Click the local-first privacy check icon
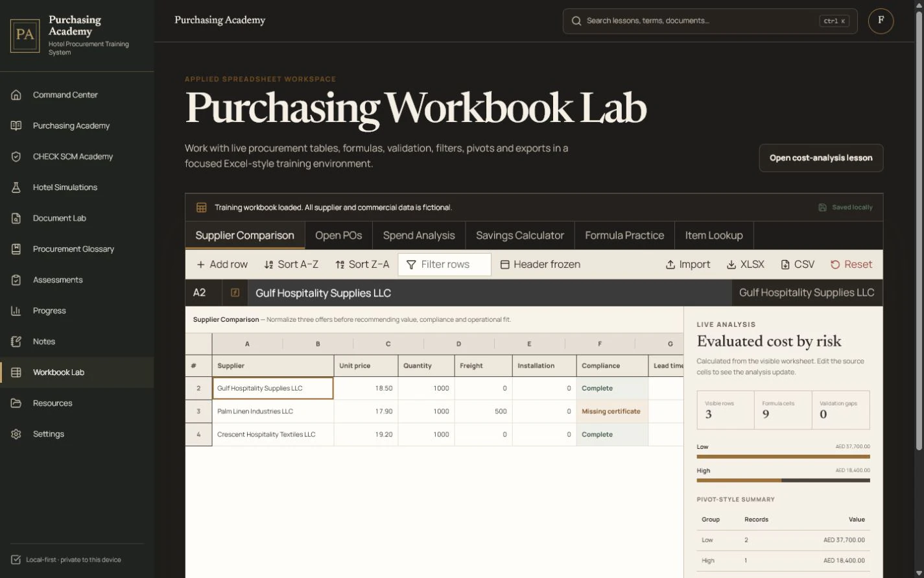This screenshot has height=578, width=924. tap(16, 560)
